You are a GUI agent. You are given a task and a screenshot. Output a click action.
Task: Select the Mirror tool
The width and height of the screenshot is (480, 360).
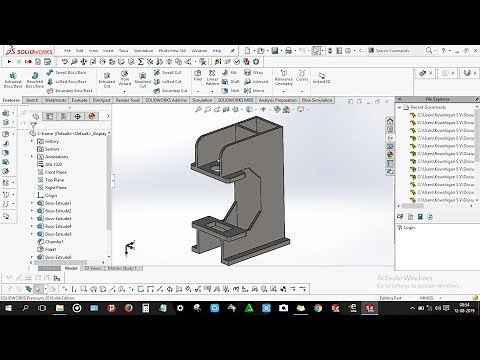(254, 90)
